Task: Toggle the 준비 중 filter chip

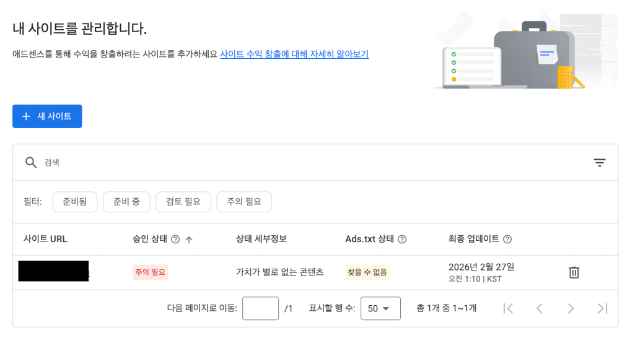Action: tap(126, 202)
